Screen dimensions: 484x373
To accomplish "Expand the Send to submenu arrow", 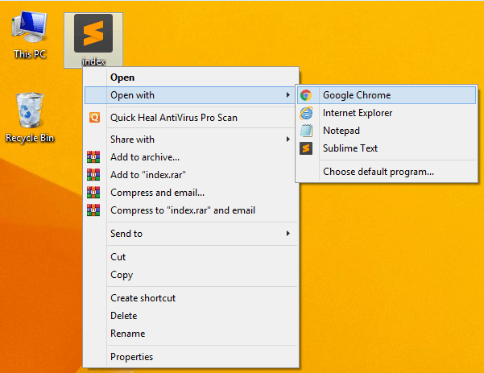I will coord(288,233).
